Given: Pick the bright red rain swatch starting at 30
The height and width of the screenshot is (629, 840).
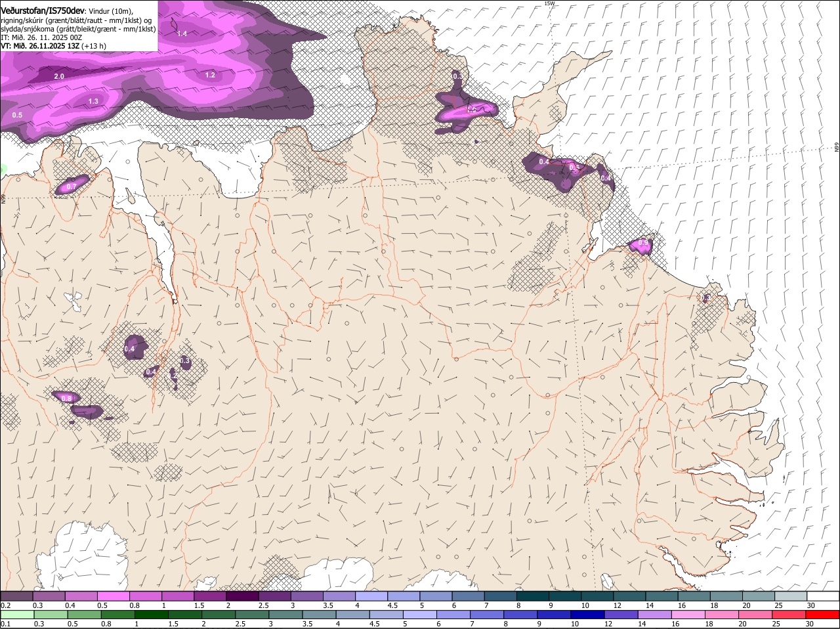Looking at the screenshot, I should 823,615.
